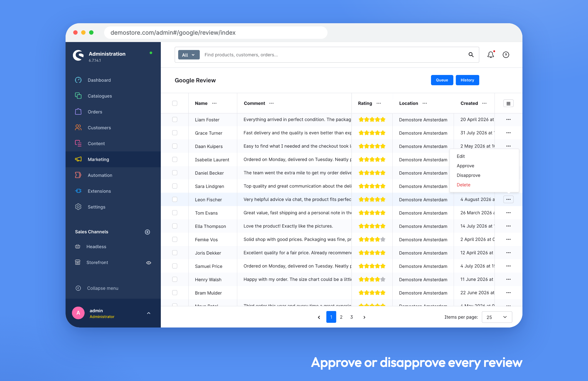Check the Liam Foster row checkbox
Image resolution: width=588 pixels, height=381 pixels.
click(175, 120)
